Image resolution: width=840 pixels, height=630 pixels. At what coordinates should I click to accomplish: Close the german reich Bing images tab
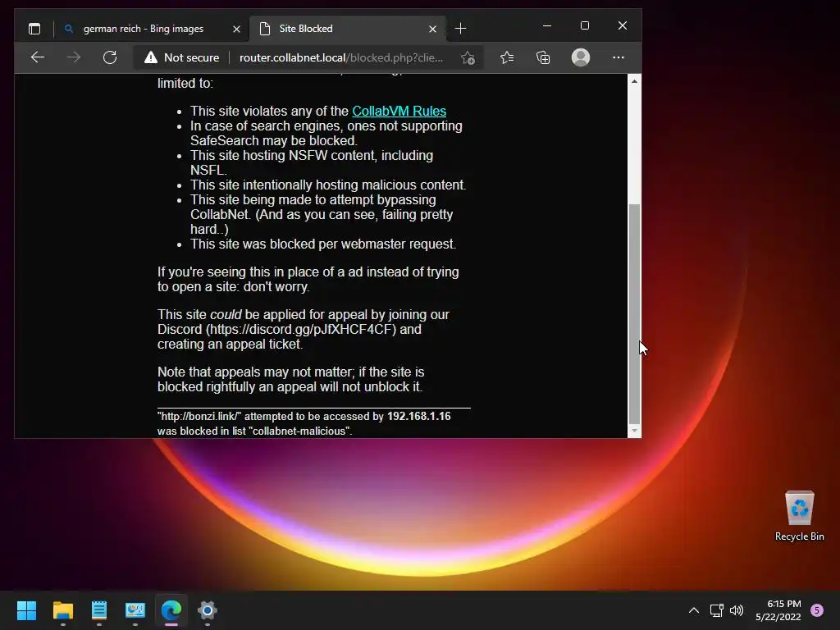click(236, 29)
